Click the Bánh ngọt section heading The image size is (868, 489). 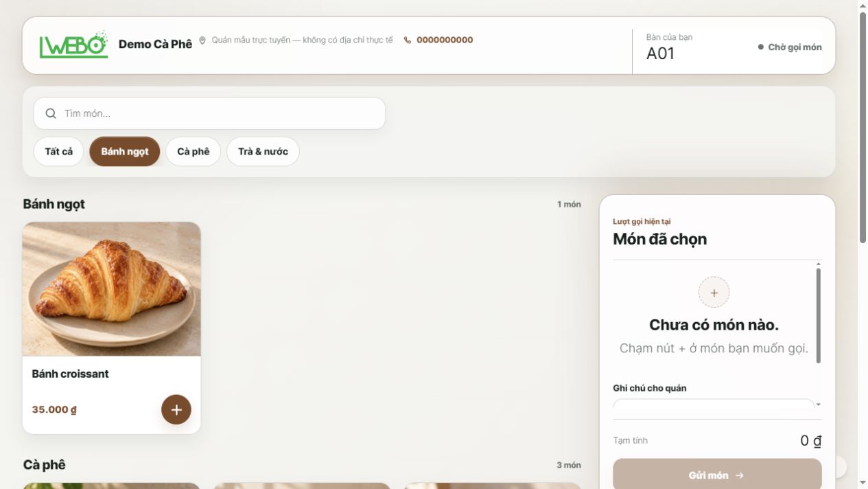pos(54,204)
